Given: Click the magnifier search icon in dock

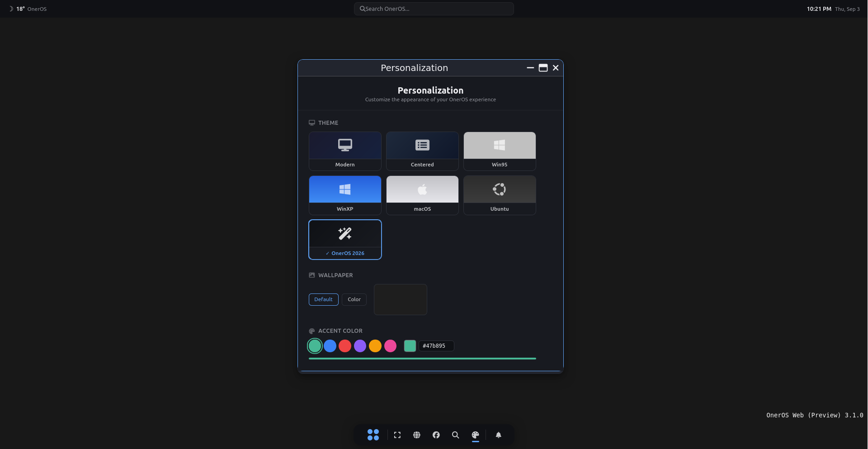Looking at the screenshot, I should [x=456, y=435].
